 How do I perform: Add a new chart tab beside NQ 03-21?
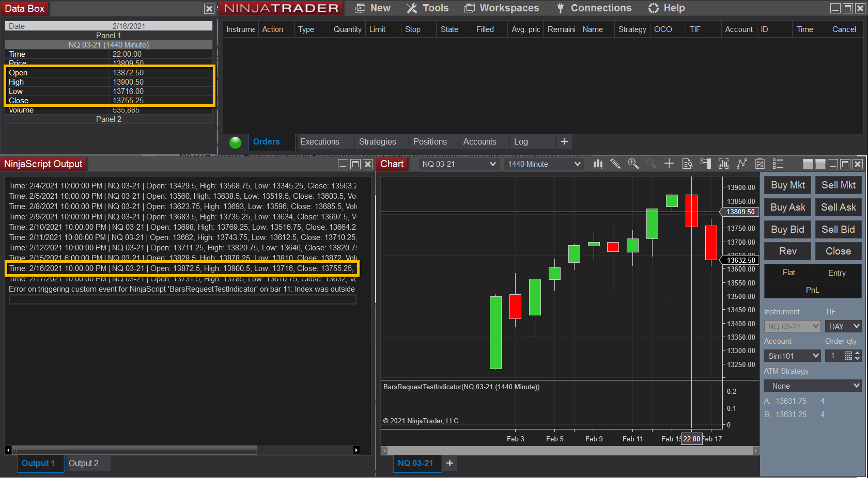pyautogui.click(x=450, y=463)
